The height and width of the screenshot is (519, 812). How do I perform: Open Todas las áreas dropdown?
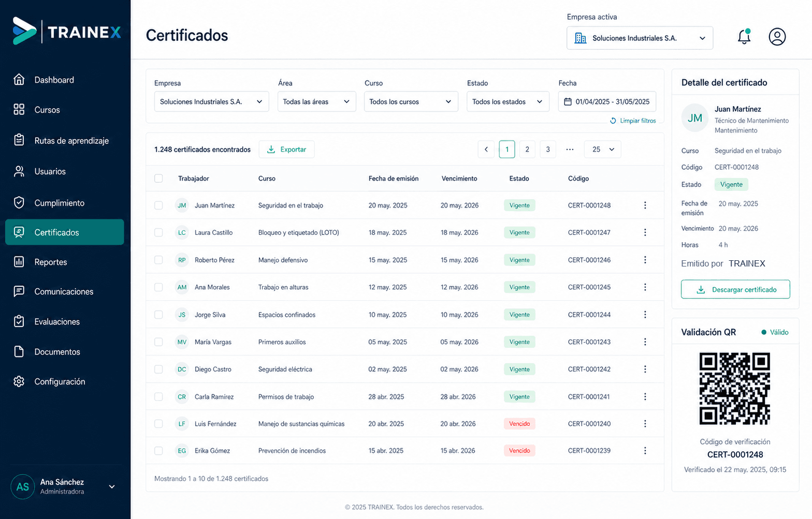click(317, 101)
